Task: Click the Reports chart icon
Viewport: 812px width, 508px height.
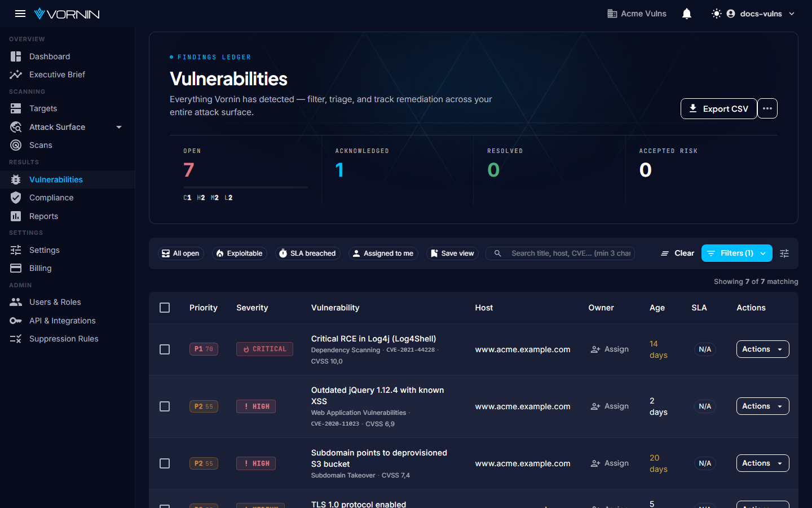Action: [x=16, y=216]
